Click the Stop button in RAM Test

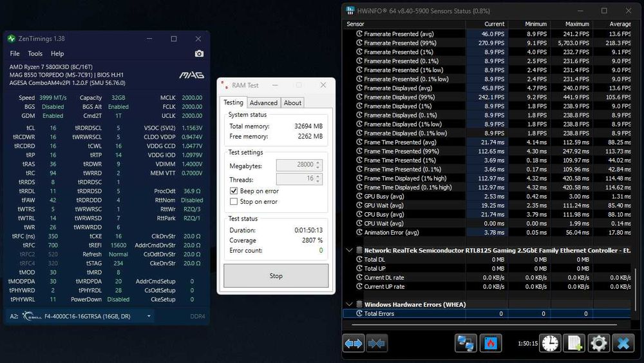click(276, 276)
